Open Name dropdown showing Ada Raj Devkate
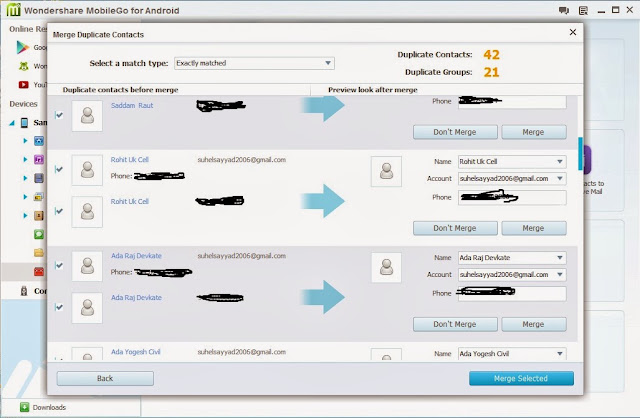This screenshot has width=640, height=418. pos(512,258)
